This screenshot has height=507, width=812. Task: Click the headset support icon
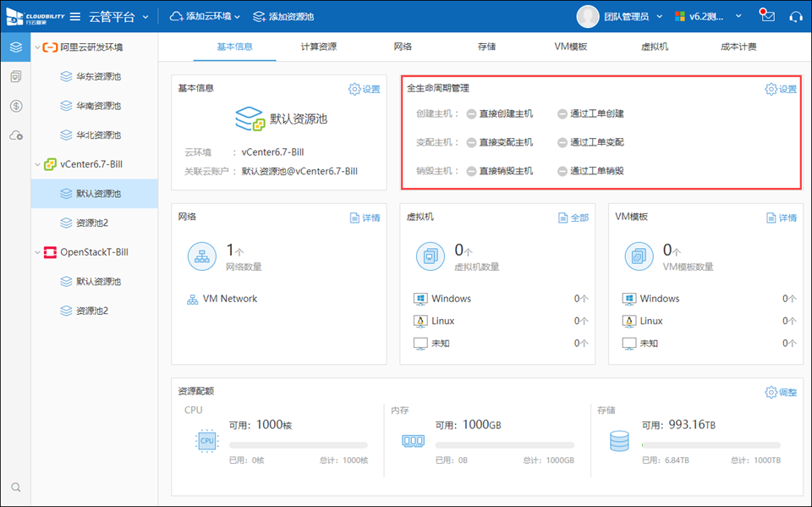(795, 17)
